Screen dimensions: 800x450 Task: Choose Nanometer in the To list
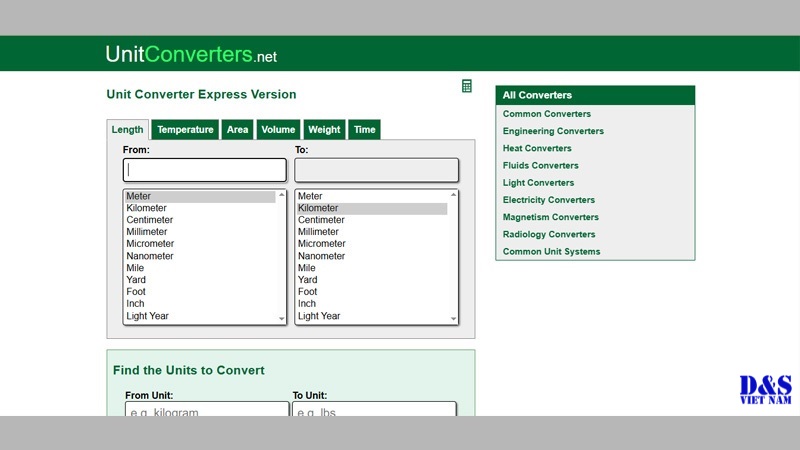[x=372, y=256]
